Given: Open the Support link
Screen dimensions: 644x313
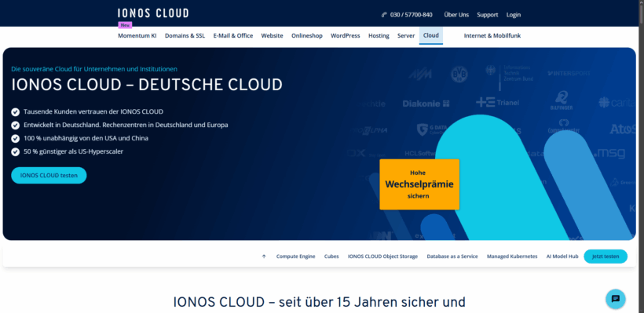Looking at the screenshot, I should (x=488, y=15).
